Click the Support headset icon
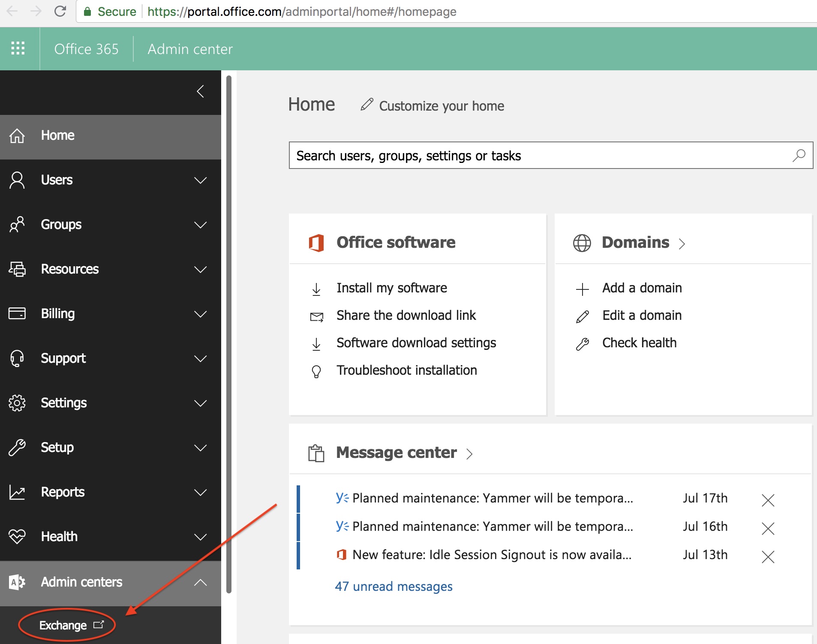Screen dimensions: 817x644 coord(17,358)
